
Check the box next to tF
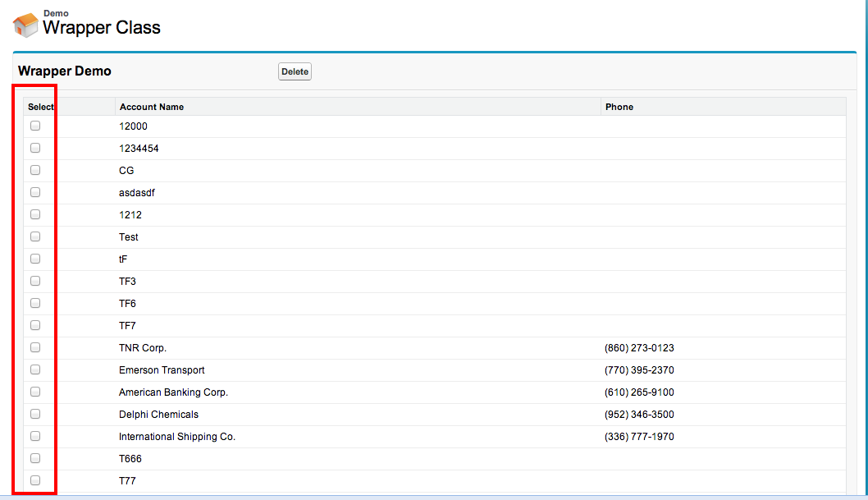(x=35, y=259)
